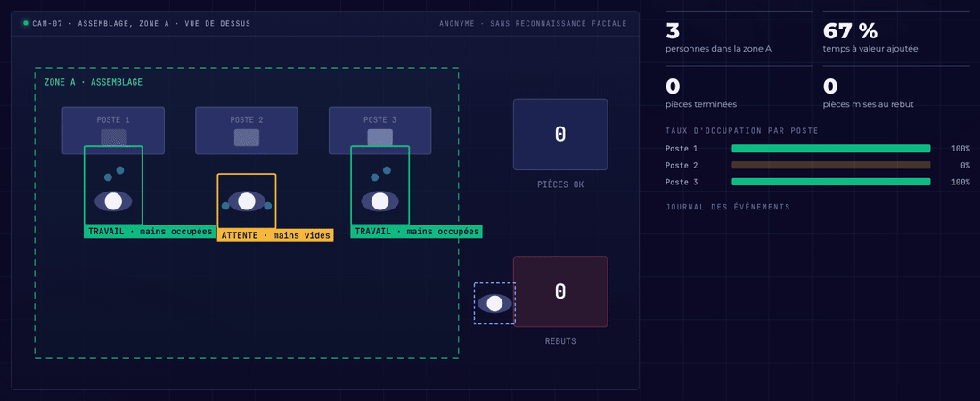
Task: Click the Zone A Assemblage label
Action: coord(94,82)
